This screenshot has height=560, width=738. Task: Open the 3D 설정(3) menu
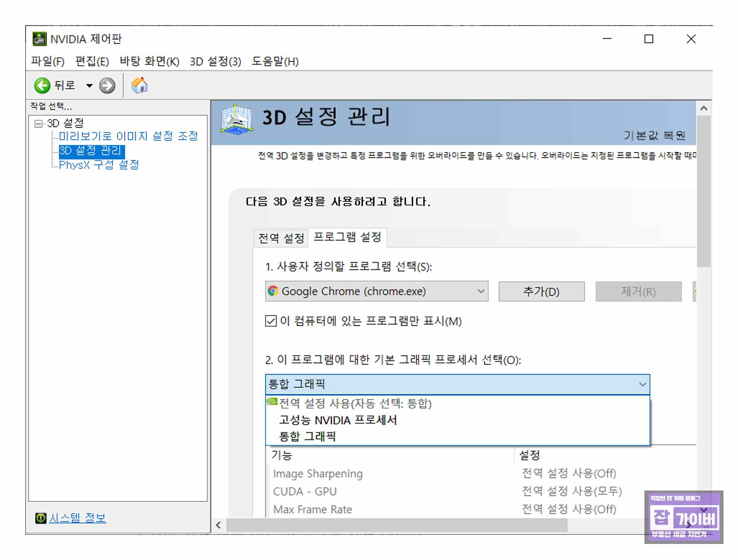pos(215,61)
